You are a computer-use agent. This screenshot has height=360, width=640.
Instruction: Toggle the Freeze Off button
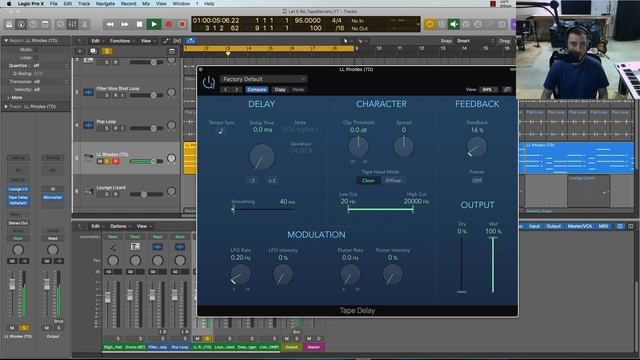click(477, 180)
